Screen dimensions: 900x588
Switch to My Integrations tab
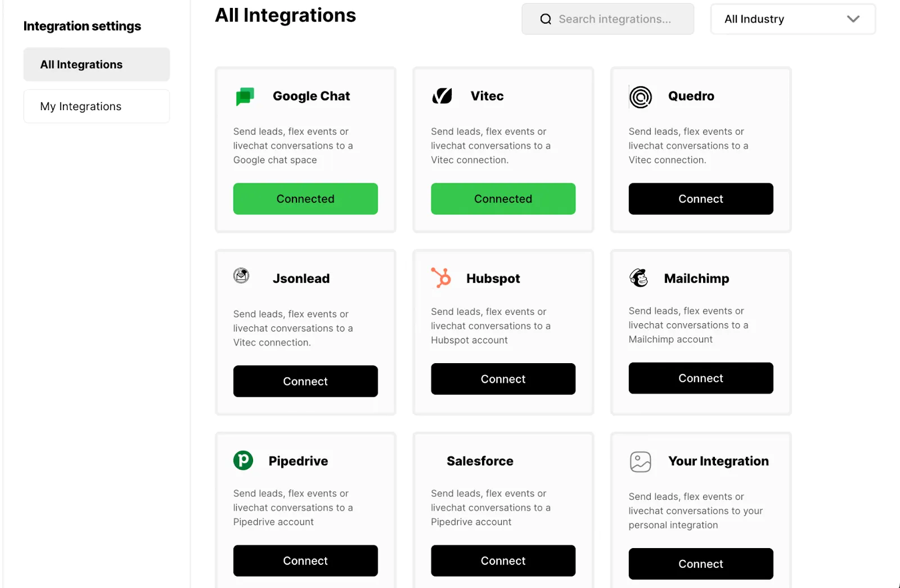click(96, 106)
